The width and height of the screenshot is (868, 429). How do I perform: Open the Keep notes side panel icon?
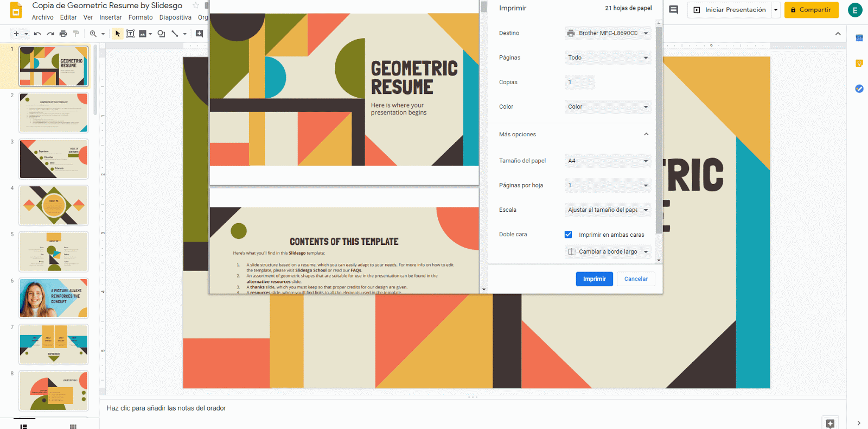coord(859,63)
